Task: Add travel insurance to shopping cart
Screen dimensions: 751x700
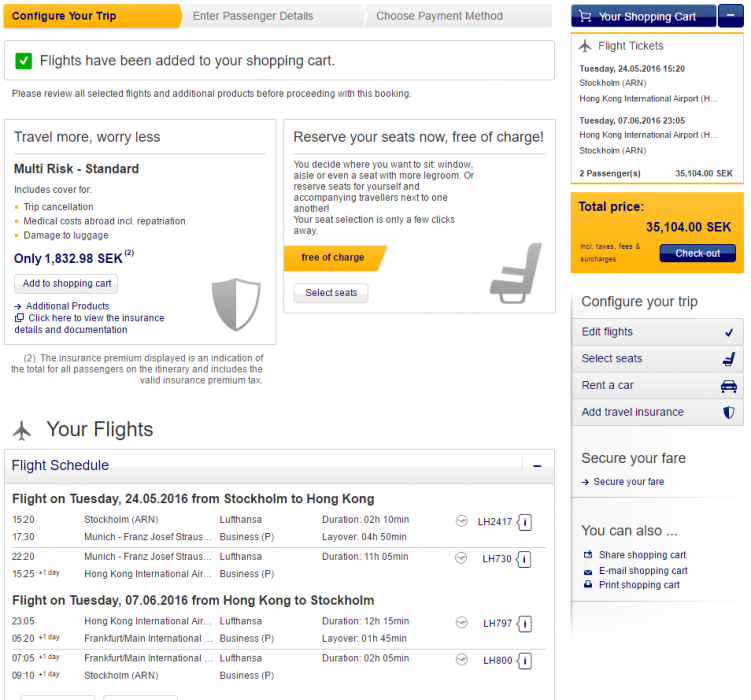Action: [68, 283]
